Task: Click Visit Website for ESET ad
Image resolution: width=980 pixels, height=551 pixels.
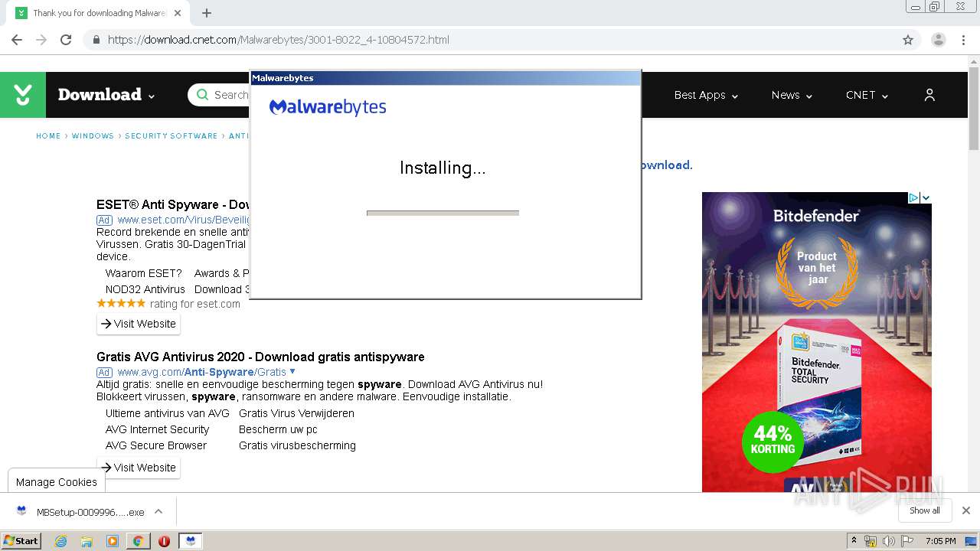Action: coord(139,324)
